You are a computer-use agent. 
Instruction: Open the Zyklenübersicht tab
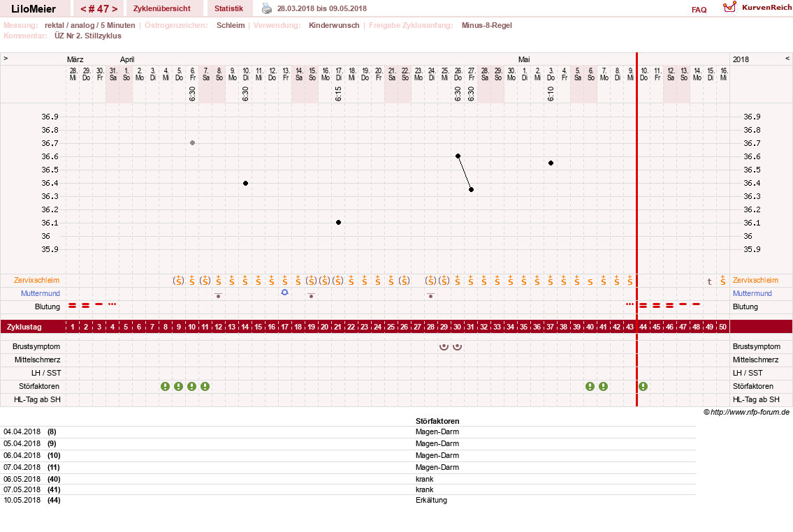point(162,8)
